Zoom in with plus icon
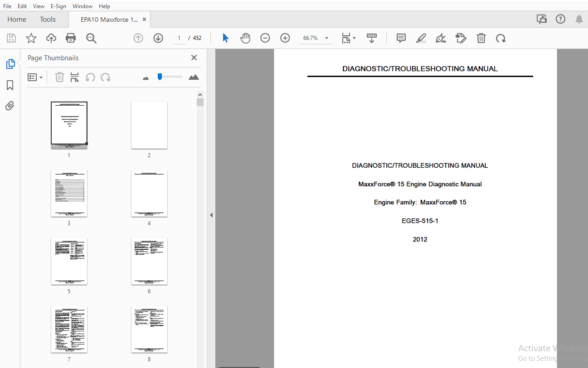This screenshot has height=368, width=588. click(285, 38)
